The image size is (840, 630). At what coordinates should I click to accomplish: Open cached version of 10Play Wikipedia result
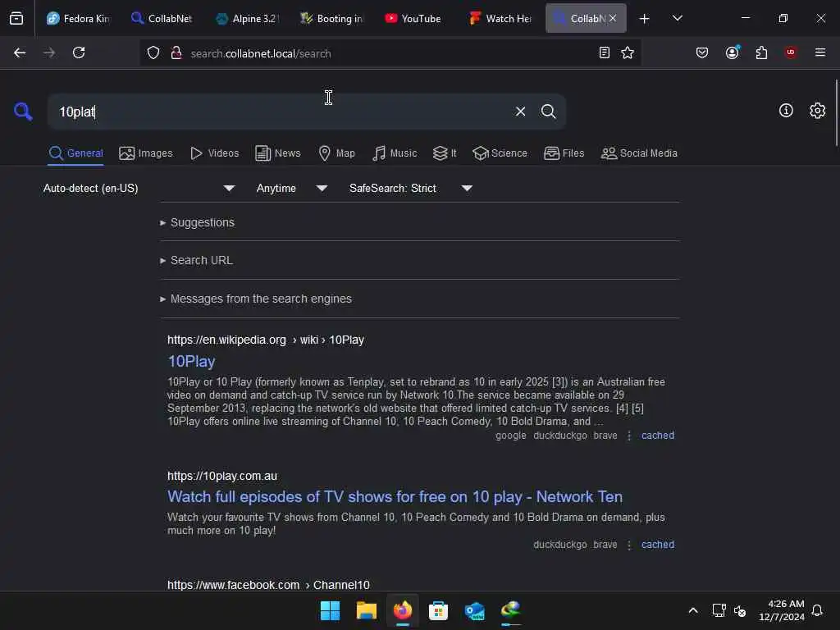click(x=658, y=436)
